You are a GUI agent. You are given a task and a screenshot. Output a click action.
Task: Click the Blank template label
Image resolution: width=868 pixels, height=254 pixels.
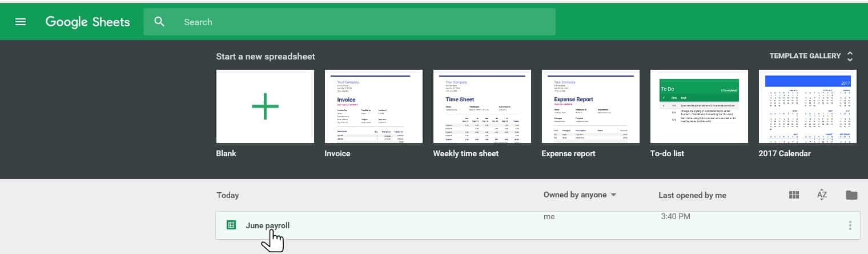point(226,153)
